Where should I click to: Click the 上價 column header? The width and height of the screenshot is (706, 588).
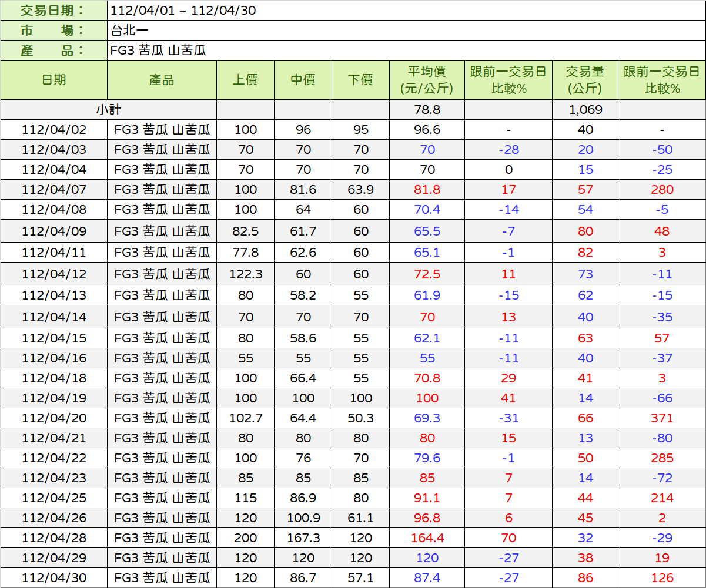pyautogui.click(x=245, y=80)
